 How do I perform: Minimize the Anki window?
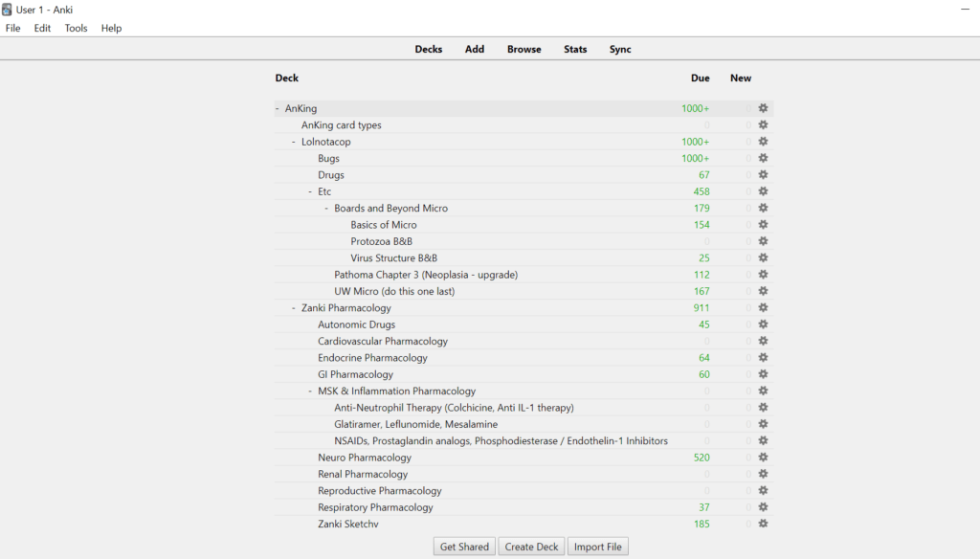(x=965, y=10)
